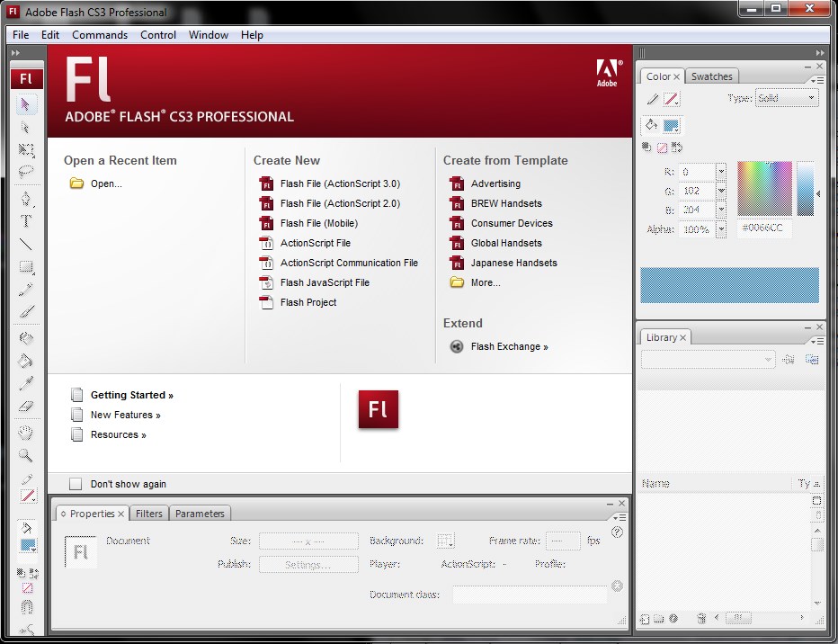Click the Snap to Objects magnet icon
The width and height of the screenshot is (838, 644).
click(27, 607)
